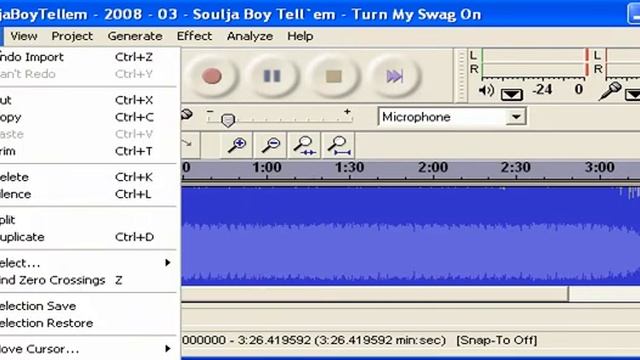Screen dimensions: 640x360
Task: Open the output meter dropdown arrow
Action: click(512, 95)
